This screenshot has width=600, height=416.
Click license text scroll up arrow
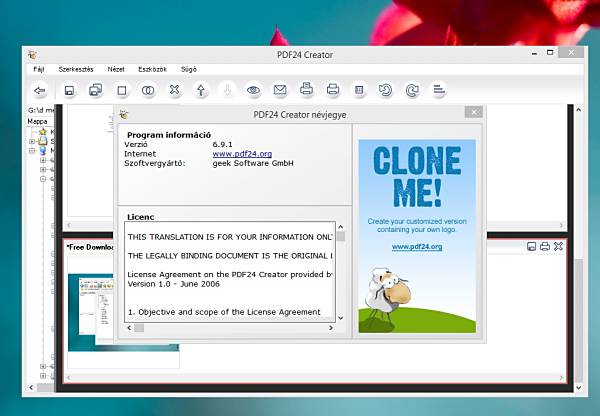pos(341,227)
